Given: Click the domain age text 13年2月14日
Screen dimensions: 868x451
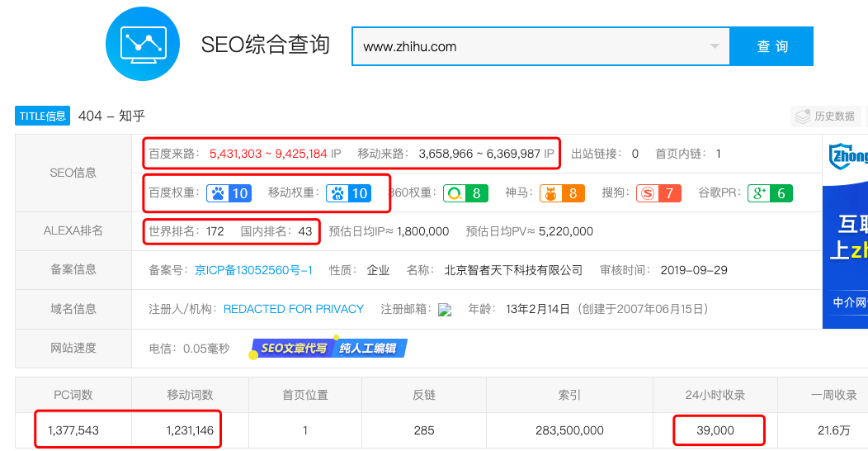Looking at the screenshot, I should point(537,309).
